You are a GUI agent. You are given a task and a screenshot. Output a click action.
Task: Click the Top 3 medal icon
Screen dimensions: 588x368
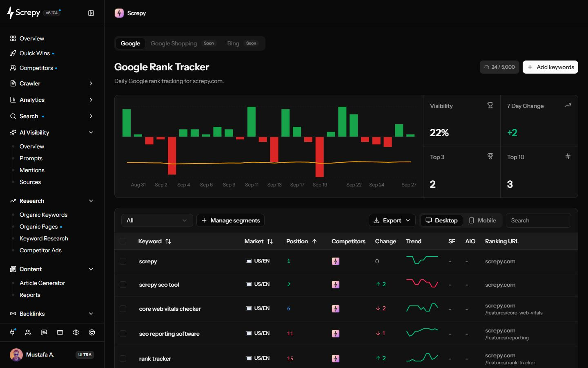click(x=490, y=156)
